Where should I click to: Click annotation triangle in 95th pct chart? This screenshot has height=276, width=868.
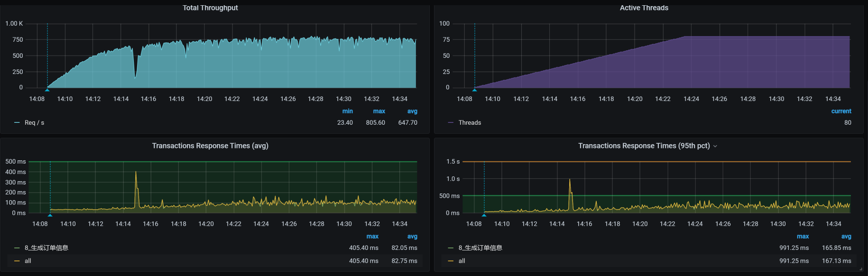point(484,215)
